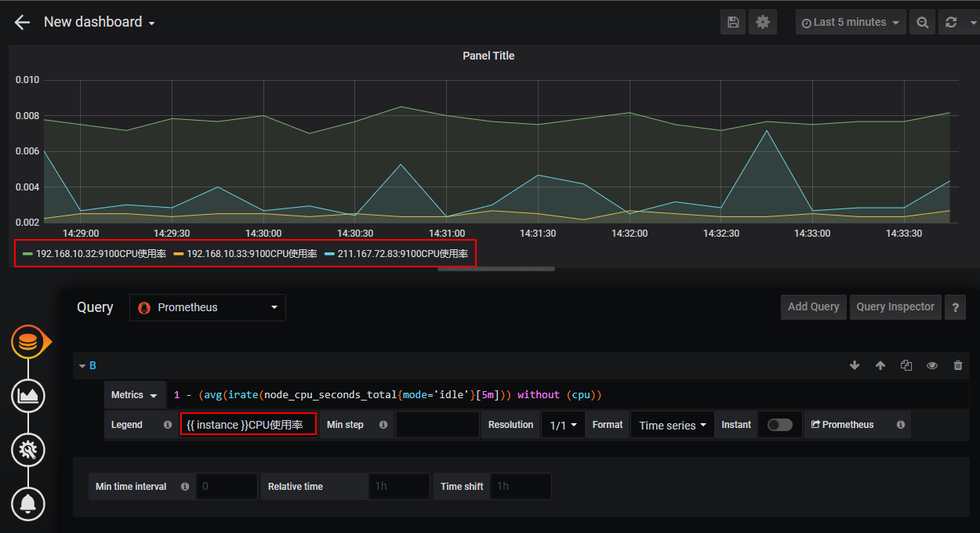Open the General settings gear-wrench tab icon
Image resolution: width=980 pixels, height=533 pixels.
click(28, 449)
